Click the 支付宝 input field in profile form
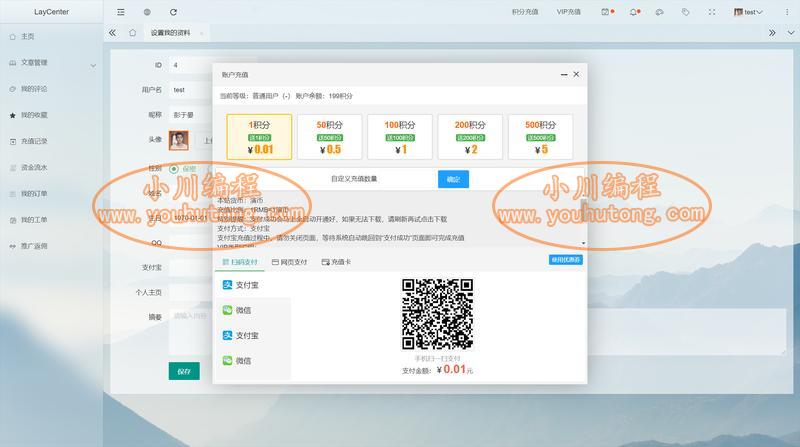This screenshot has height=447, width=800. click(x=190, y=267)
